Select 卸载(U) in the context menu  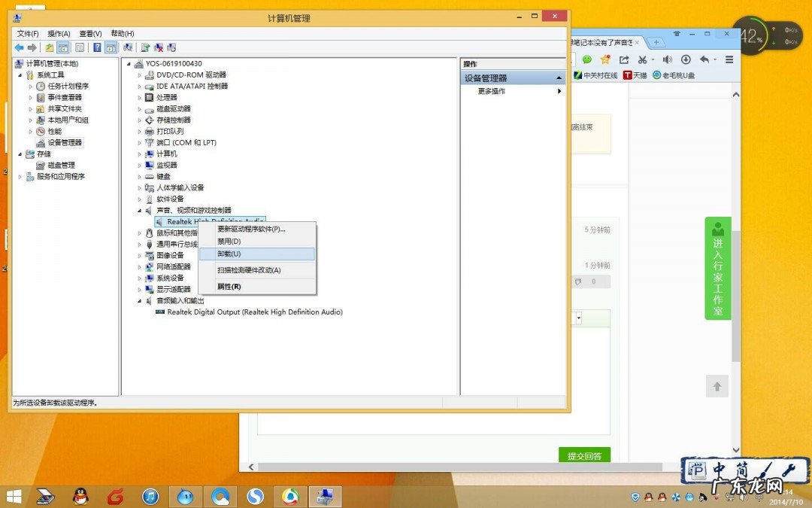[229, 254]
